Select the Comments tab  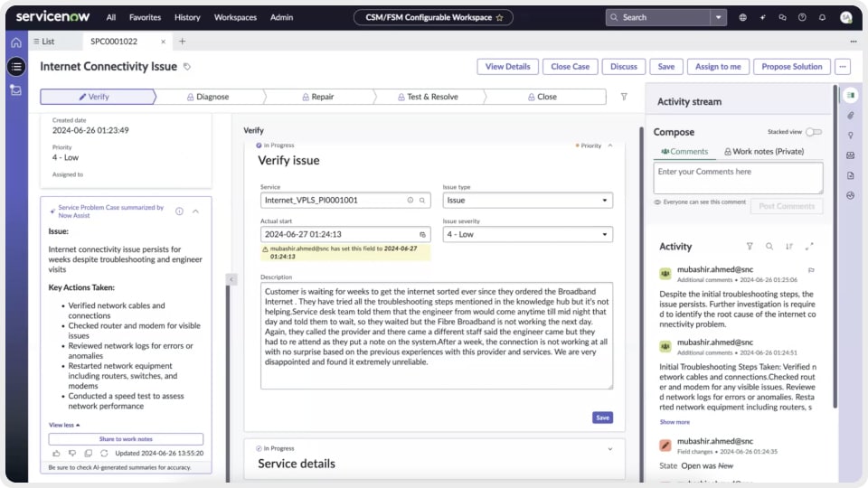point(684,152)
